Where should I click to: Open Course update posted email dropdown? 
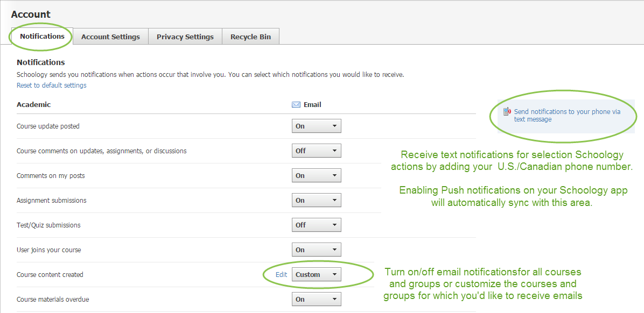tap(316, 126)
